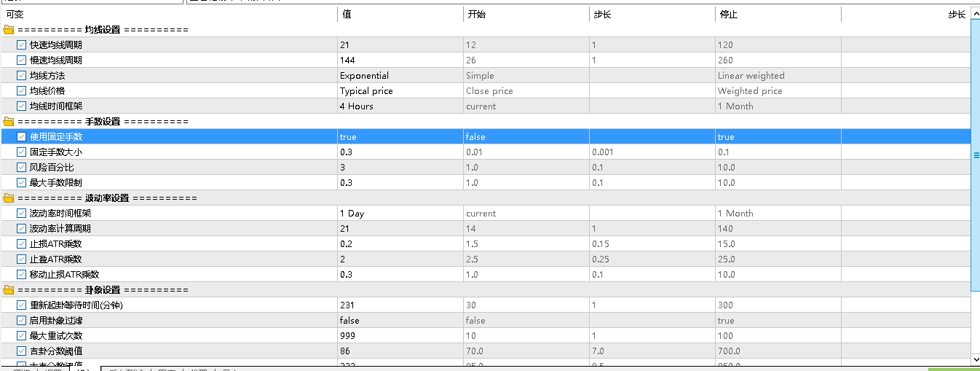This screenshot has height=371, width=980.
Task: Click the 手数设置 group folder icon
Action: point(9,122)
